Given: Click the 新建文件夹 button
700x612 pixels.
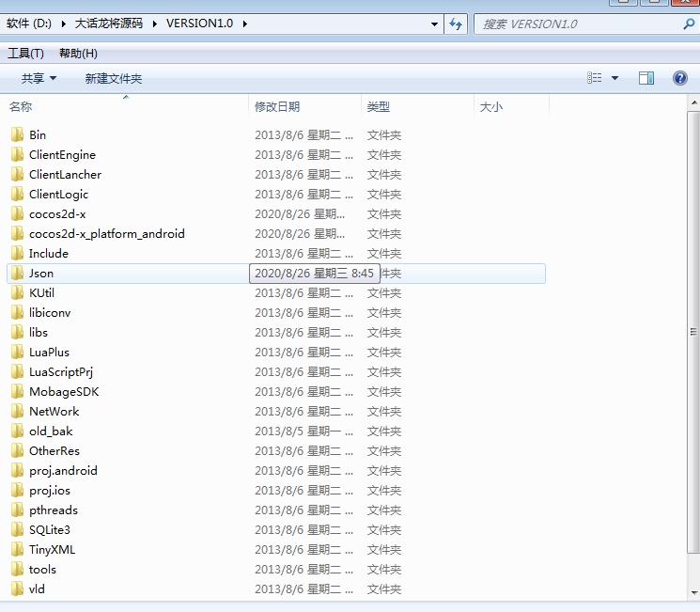Looking at the screenshot, I should [x=114, y=79].
